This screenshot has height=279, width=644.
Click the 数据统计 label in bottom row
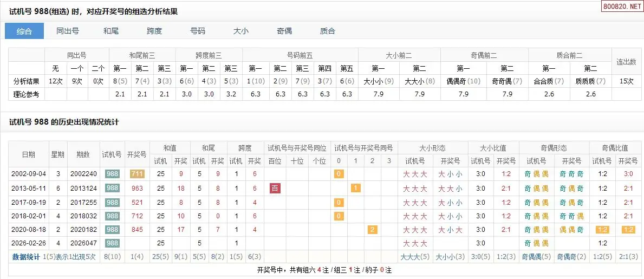click(x=26, y=257)
